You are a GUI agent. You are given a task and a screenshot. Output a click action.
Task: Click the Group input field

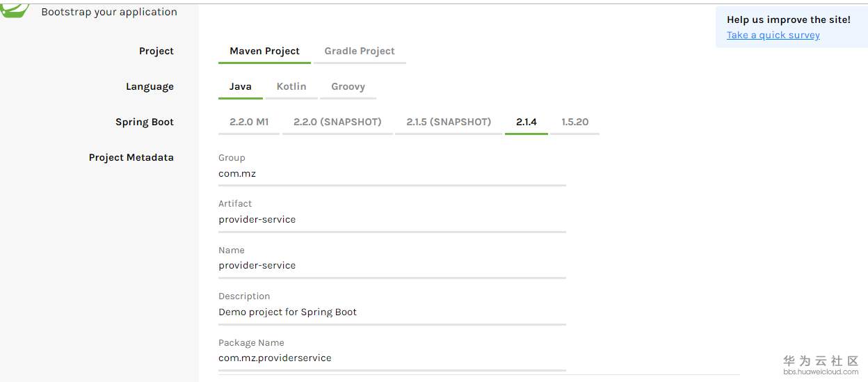click(x=392, y=174)
